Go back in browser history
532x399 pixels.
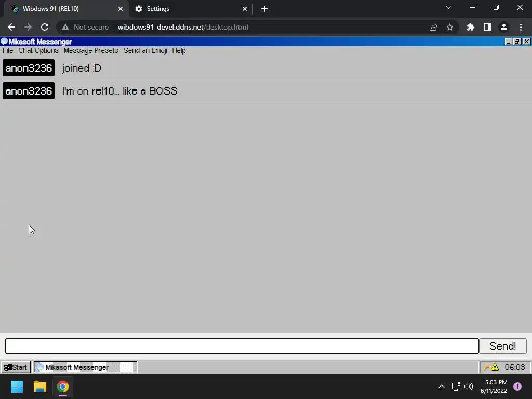11,27
